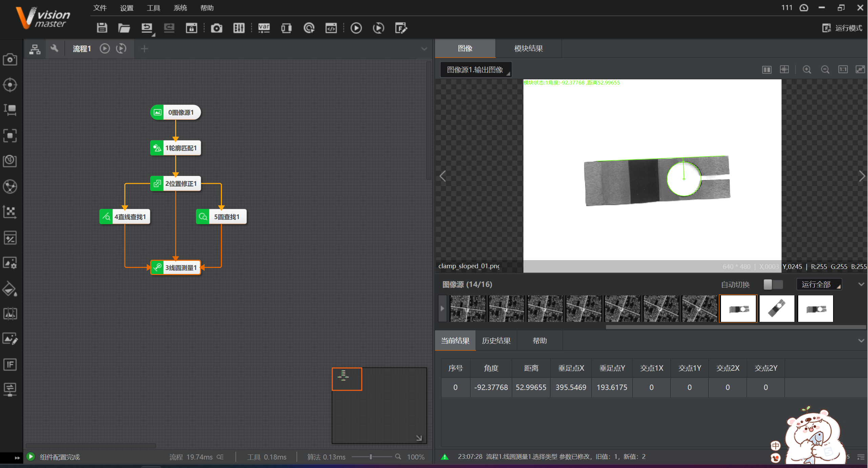Click the save solution icon in toolbar

pyautogui.click(x=102, y=28)
